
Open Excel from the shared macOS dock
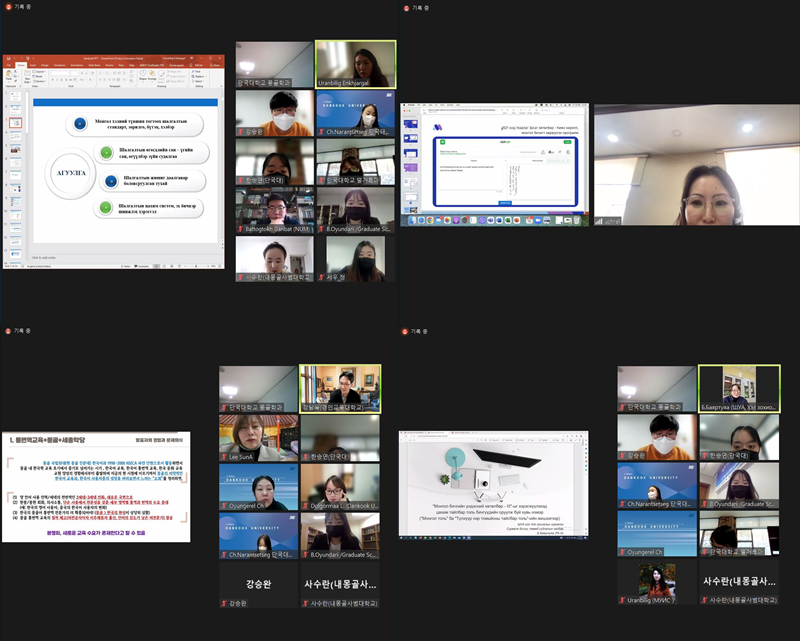508,220
